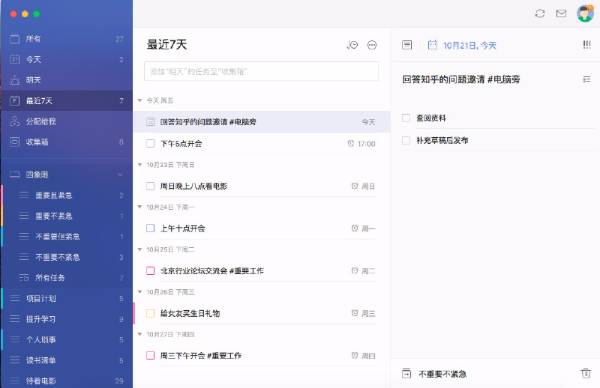600x388 pixels.
Task: Click the list icon beside 重要且紧急
Action: point(24,195)
